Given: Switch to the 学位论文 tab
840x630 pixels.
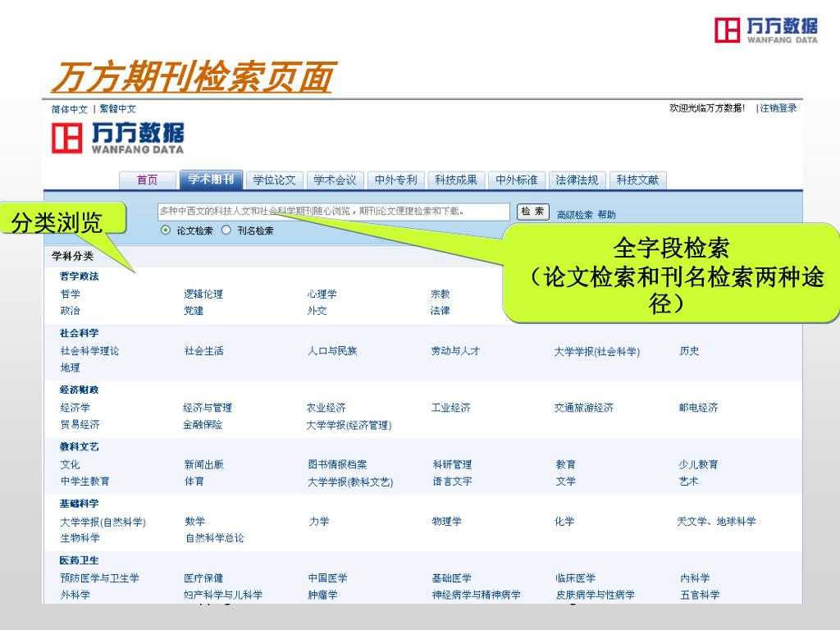Looking at the screenshot, I should [x=274, y=180].
